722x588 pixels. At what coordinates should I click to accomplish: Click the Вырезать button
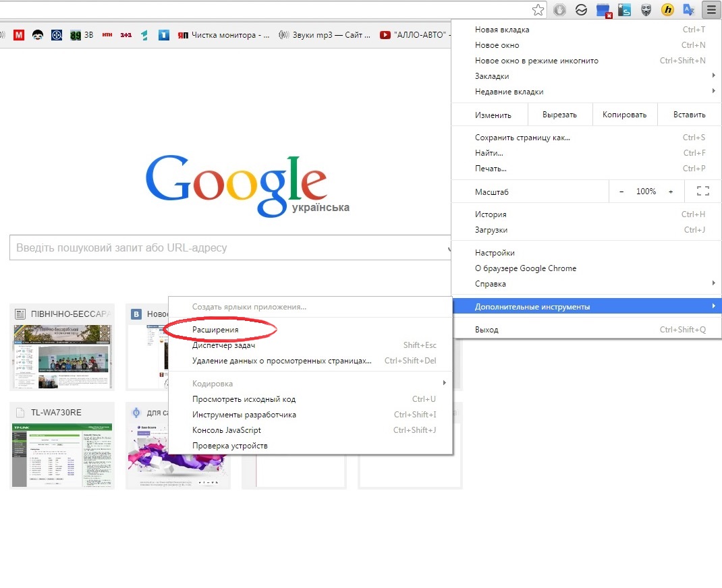pos(559,115)
